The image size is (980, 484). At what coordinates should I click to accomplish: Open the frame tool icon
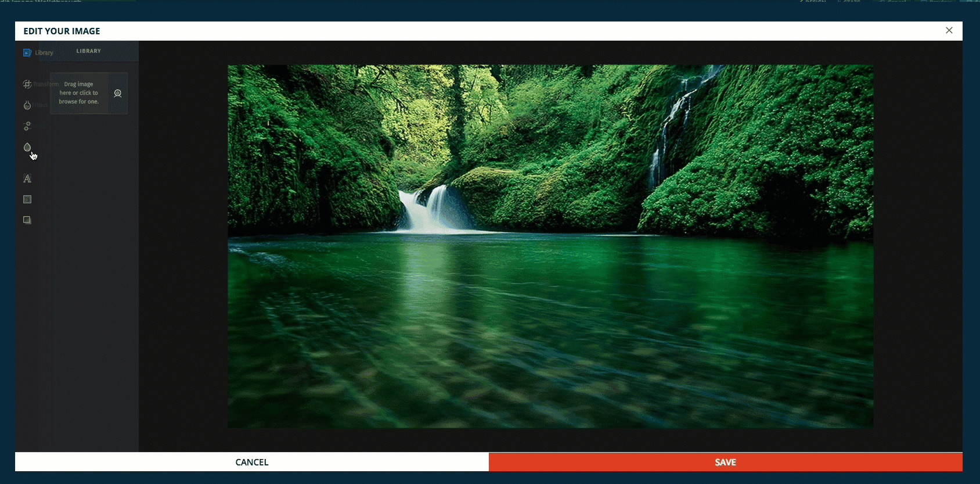point(27,199)
